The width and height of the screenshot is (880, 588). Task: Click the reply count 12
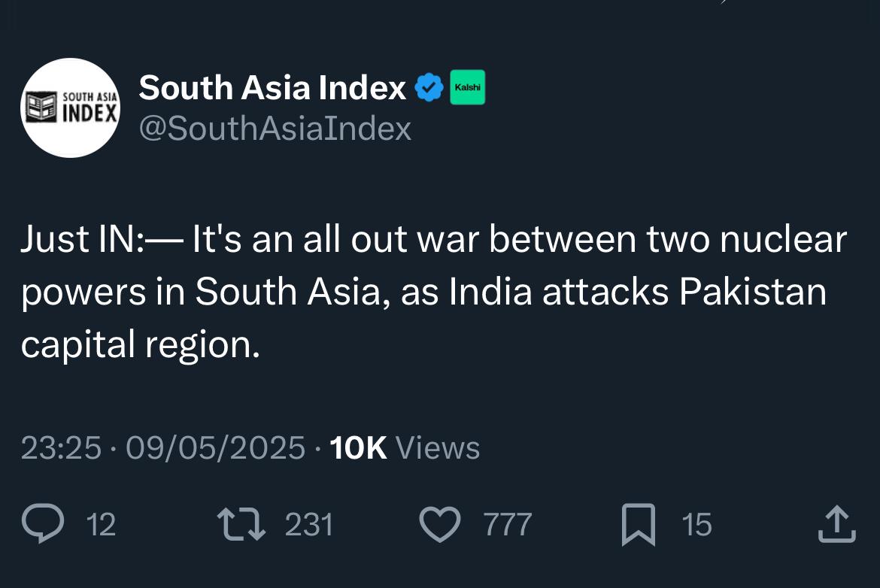click(x=102, y=525)
